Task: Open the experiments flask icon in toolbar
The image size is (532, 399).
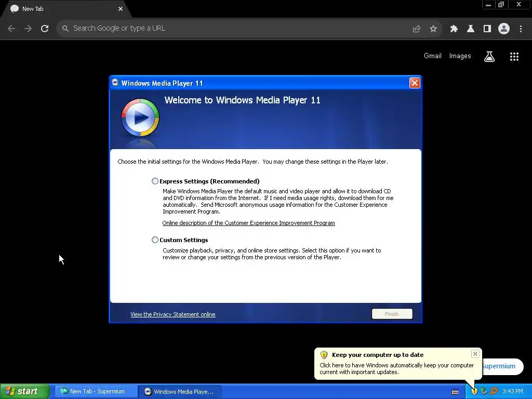Action: tap(471, 29)
